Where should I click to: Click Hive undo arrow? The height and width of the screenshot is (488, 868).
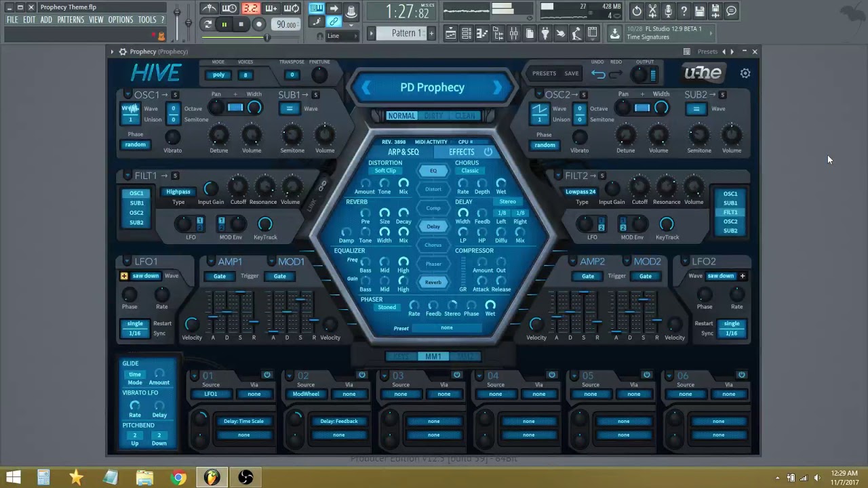(598, 74)
